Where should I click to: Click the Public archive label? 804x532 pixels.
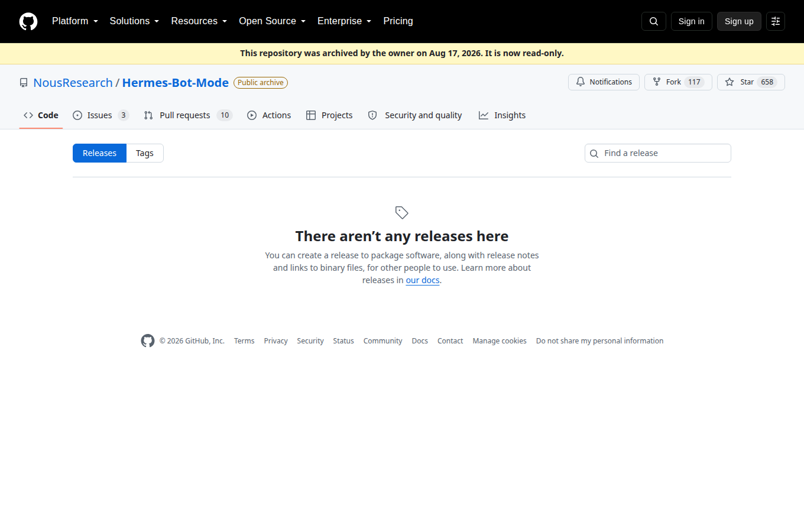coord(261,83)
